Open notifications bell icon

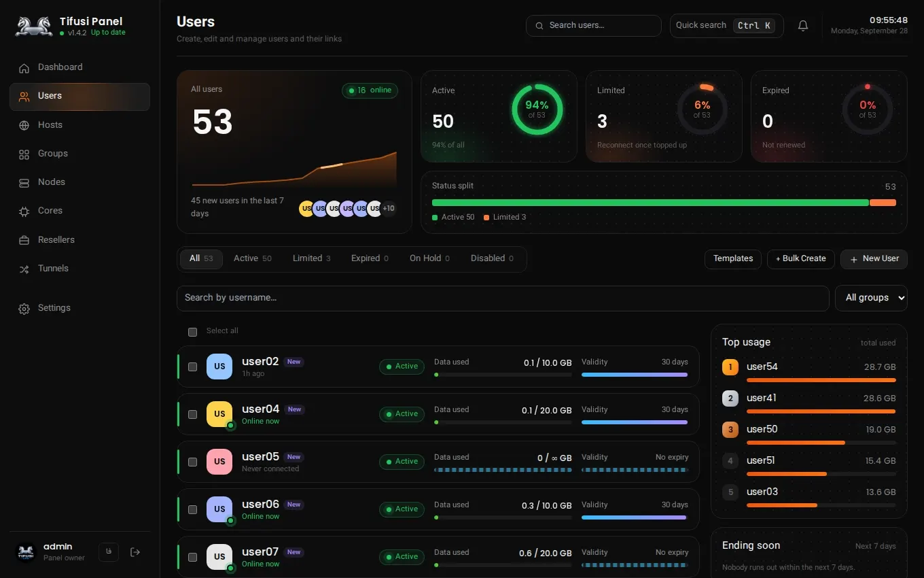803,26
